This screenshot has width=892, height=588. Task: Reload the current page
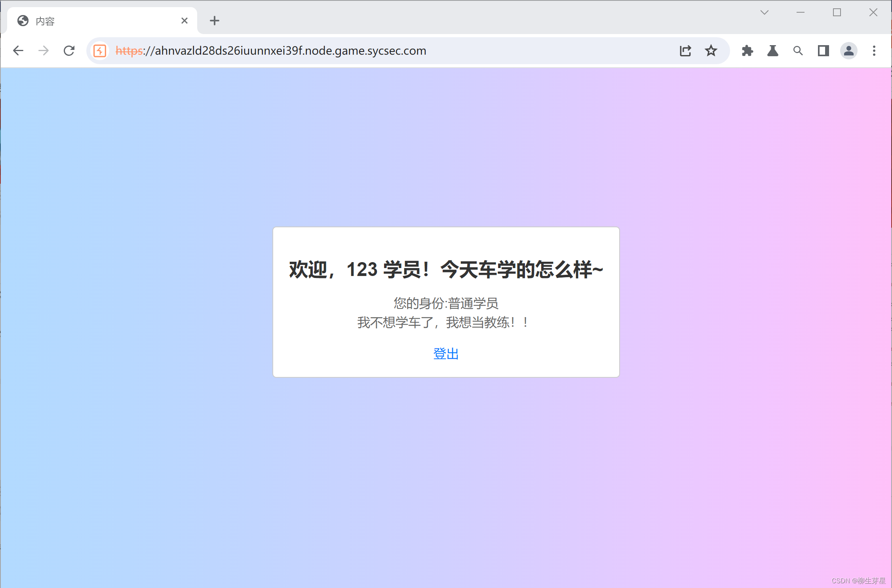click(69, 51)
